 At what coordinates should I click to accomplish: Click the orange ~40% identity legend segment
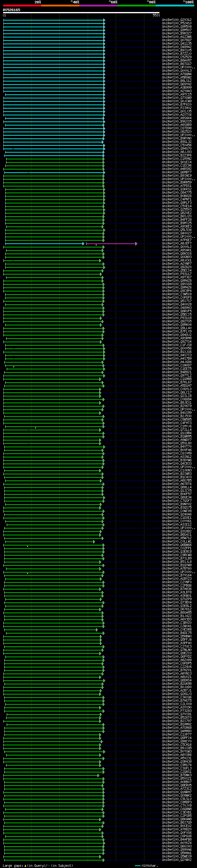[60, 6]
